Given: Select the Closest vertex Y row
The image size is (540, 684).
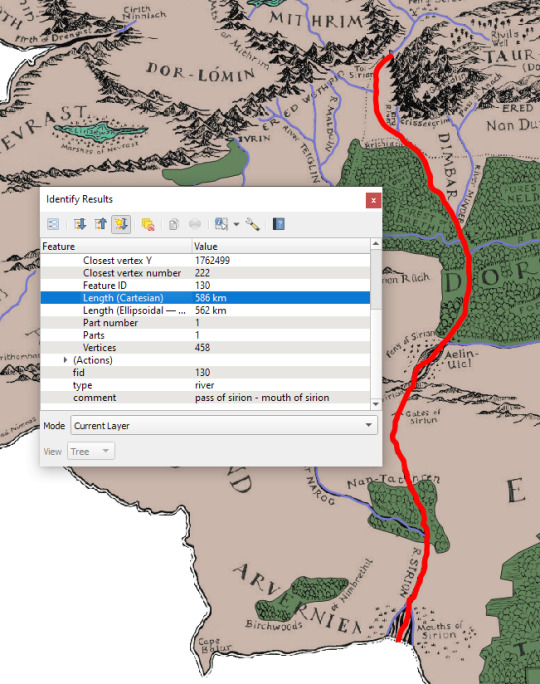Looking at the screenshot, I should click(x=205, y=260).
